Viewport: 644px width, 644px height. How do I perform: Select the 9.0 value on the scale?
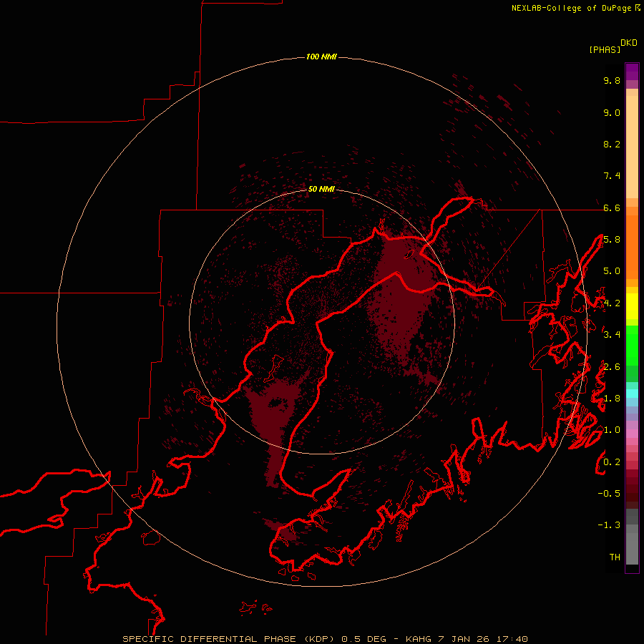[x=612, y=112]
